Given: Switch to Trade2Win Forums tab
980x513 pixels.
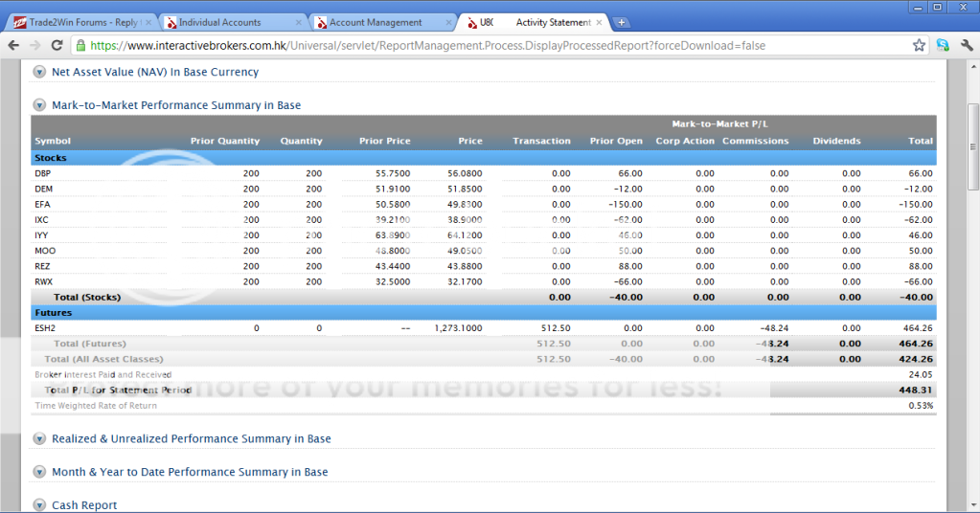Looking at the screenshot, I should (79, 22).
